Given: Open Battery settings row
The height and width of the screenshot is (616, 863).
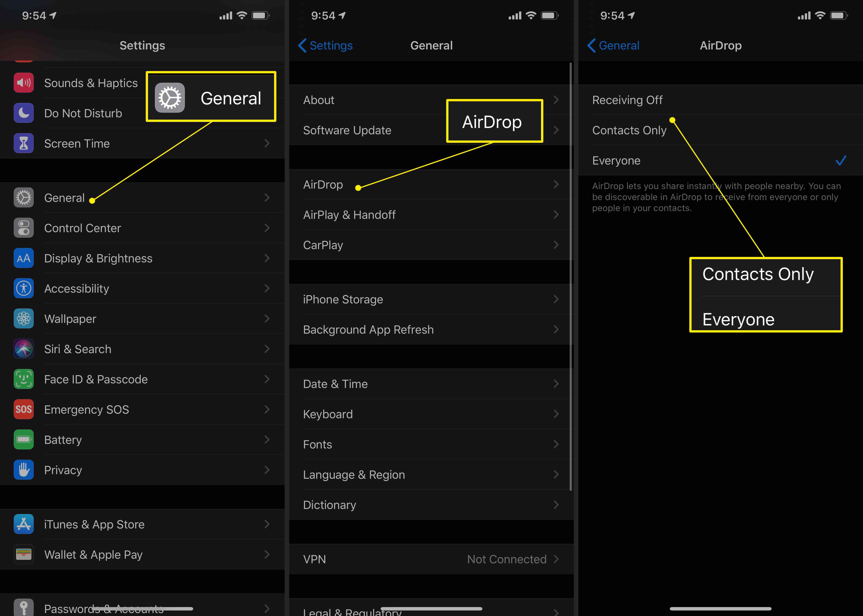Looking at the screenshot, I should click(x=142, y=440).
